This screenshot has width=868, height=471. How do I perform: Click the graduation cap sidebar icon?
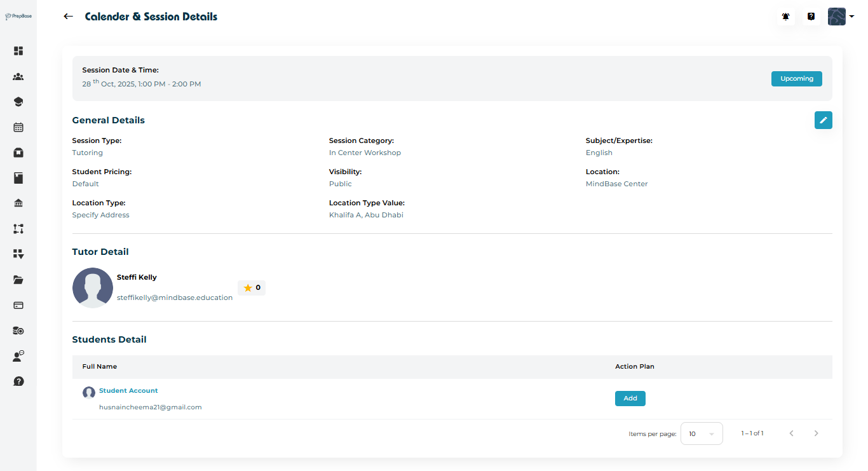(18, 102)
